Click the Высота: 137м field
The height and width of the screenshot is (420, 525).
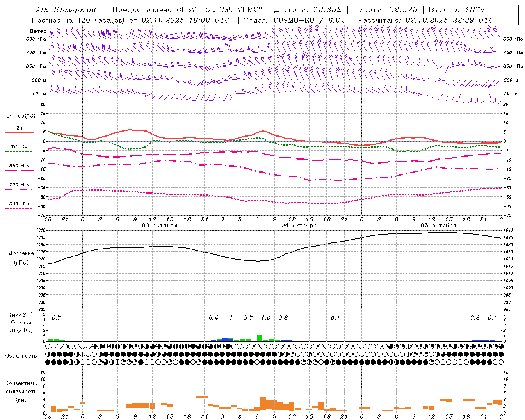coord(457,10)
